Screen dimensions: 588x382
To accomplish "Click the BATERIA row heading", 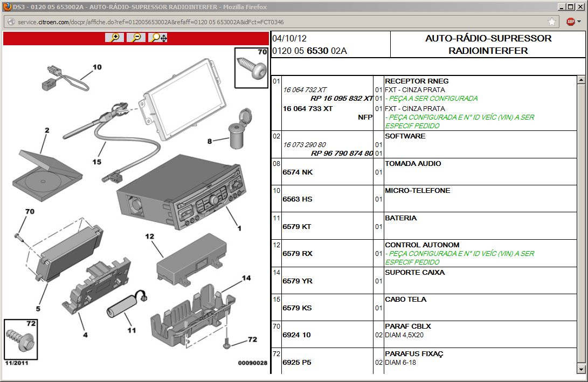I will 400,218.
